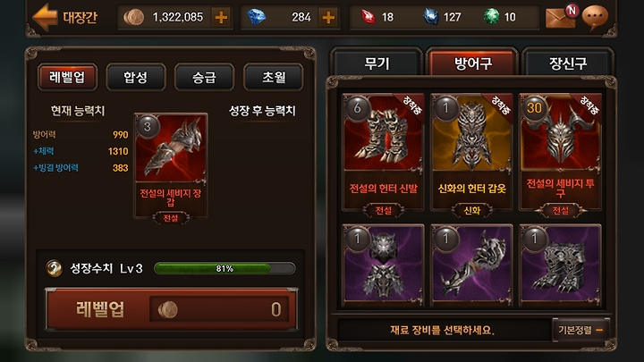Open growth value question mark help
644x362 pixels.
(55, 268)
